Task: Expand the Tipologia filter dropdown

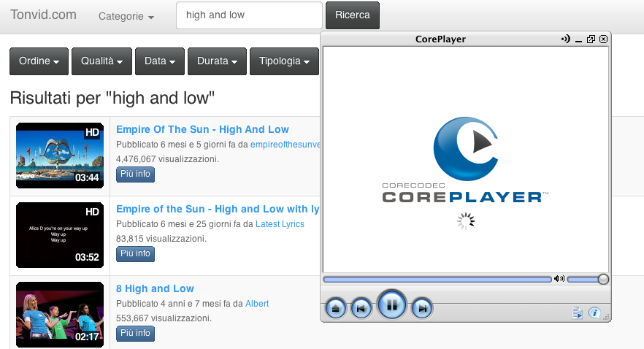Action: tap(284, 61)
